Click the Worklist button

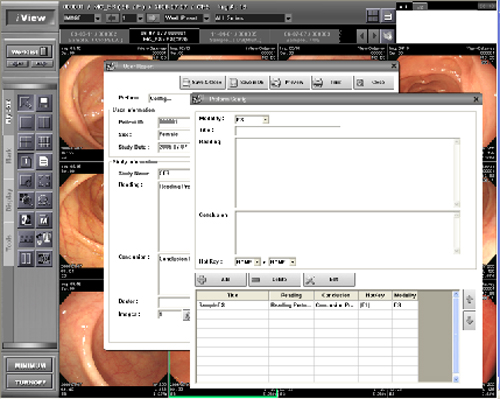[x=29, y=52]
